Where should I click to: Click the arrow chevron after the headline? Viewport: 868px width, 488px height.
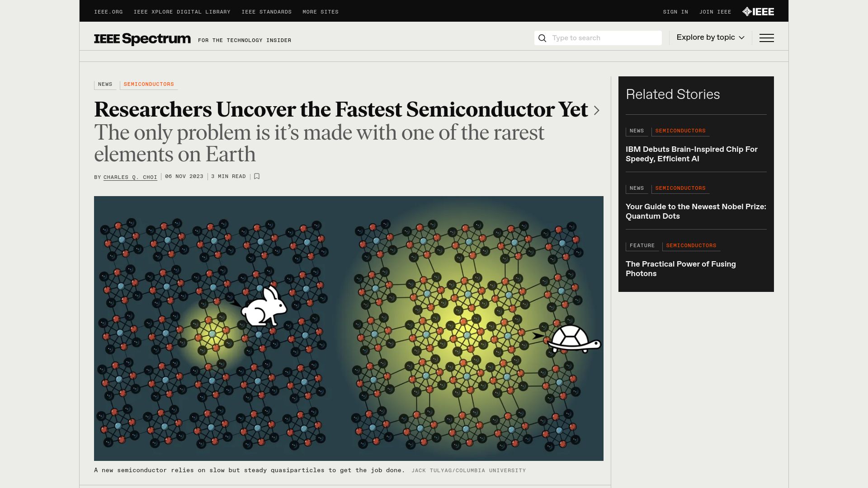[596, 110]
